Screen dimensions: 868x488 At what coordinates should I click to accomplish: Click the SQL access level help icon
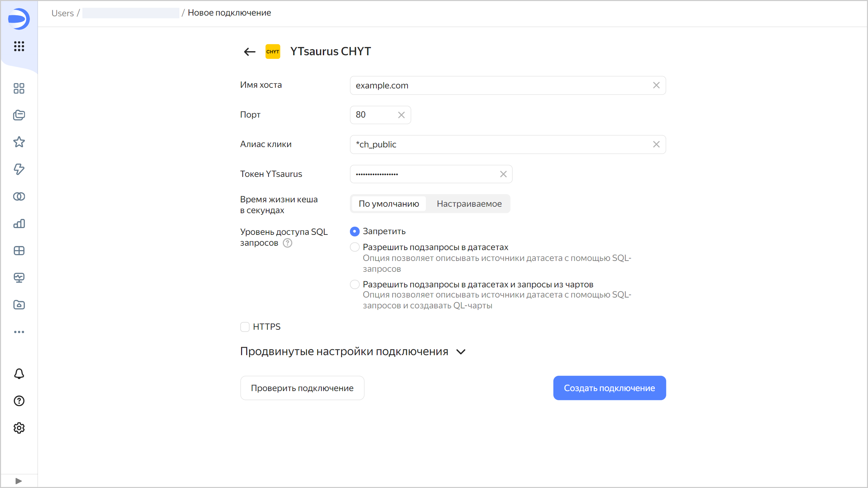(288, 243)
